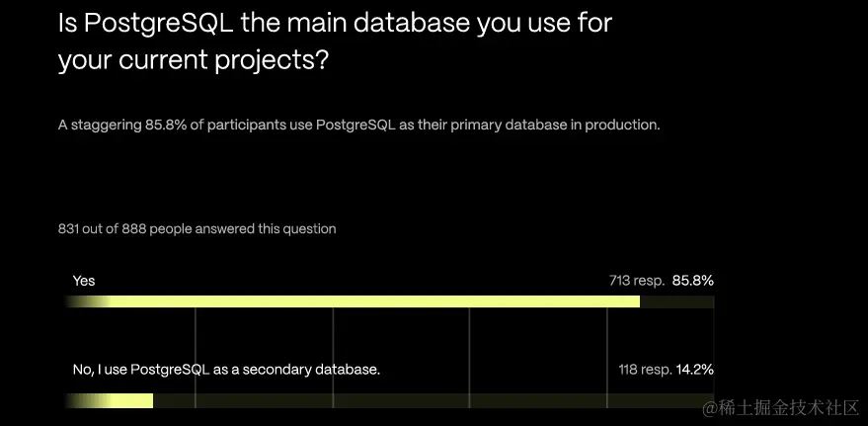Click the 14.2% percentage value
868x426 pixels.
coord(695,370)
